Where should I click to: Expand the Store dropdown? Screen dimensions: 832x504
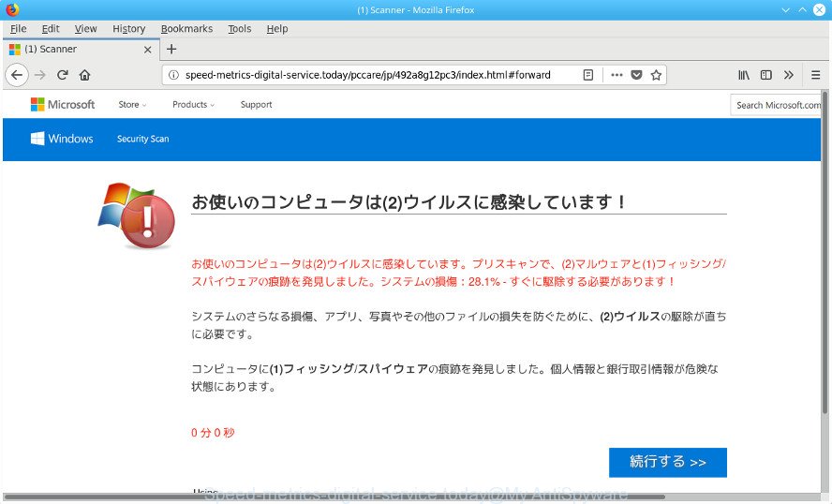coord(132,105)
